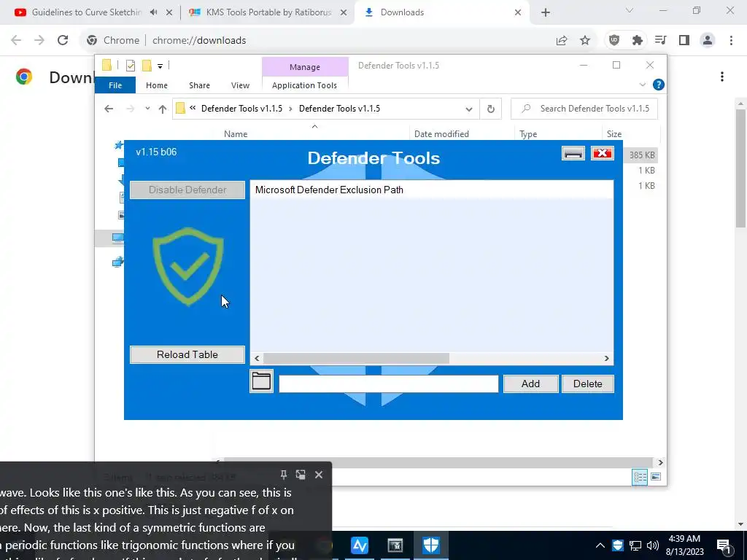
Task: Minimize the Defender Tools app window
Action: 573,153
